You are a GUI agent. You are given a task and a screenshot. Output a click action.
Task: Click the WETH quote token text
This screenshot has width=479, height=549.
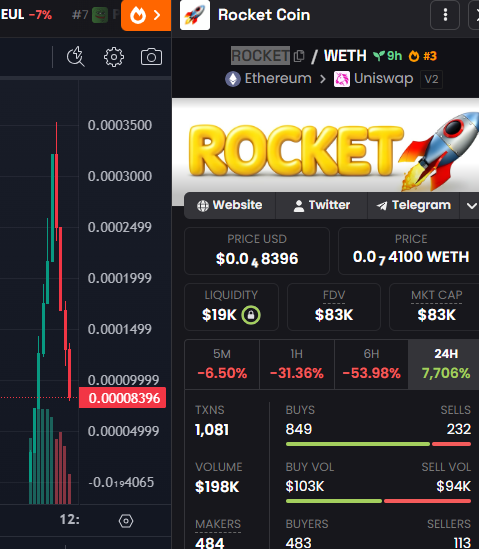(345, 56)
